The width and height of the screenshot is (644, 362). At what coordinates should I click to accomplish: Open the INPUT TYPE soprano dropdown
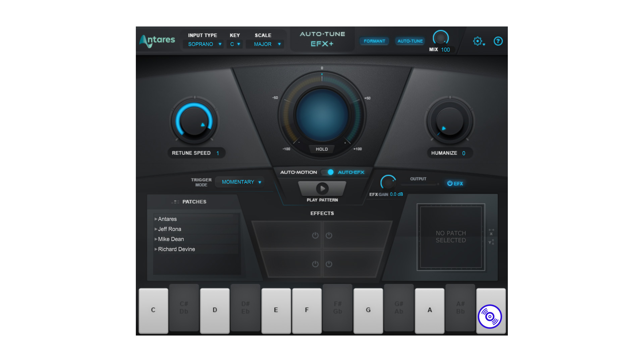coord(203,44)
